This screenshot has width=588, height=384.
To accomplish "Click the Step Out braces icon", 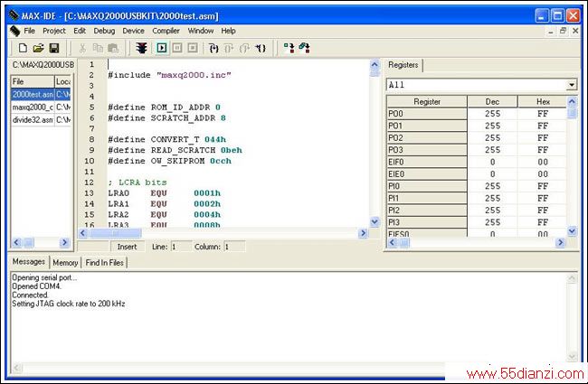I will point(244,48).
